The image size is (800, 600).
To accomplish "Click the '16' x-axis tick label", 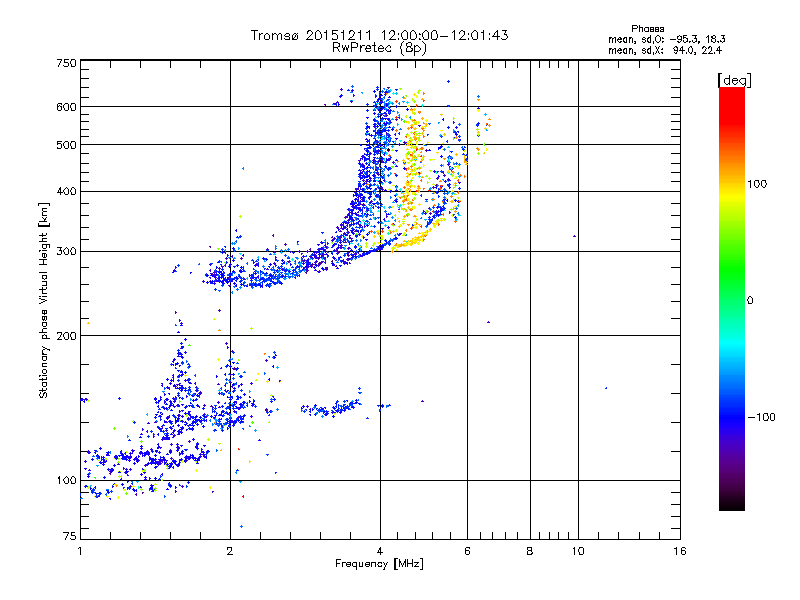I will point(680,551).
